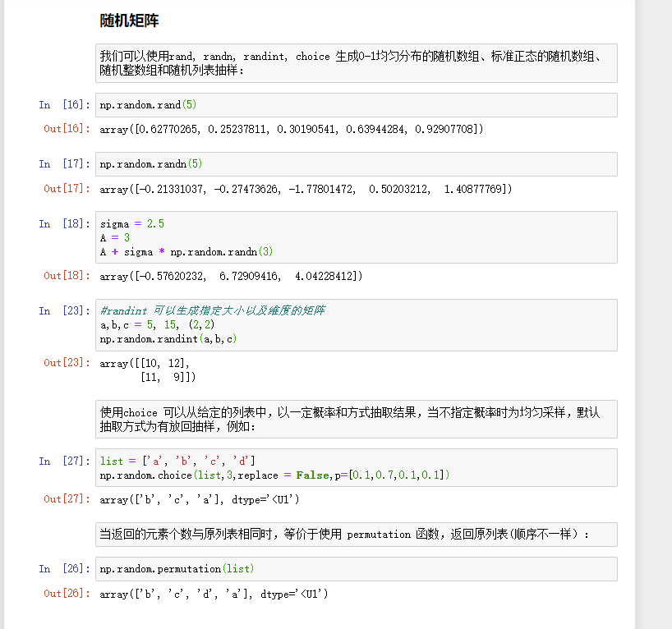Click the Out[17] prompt label

(67, 189)
